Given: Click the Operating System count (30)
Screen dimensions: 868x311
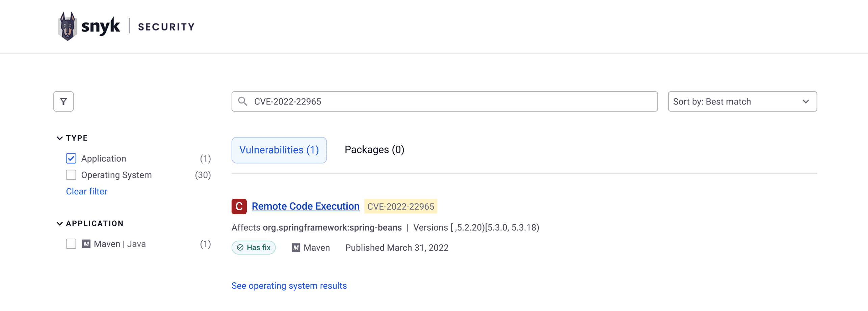Looking at the screenshot, I should (x=203, y=175).
